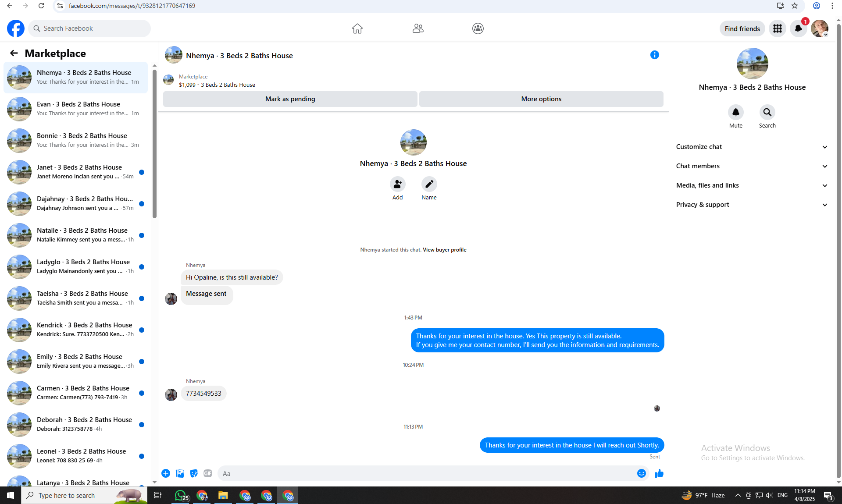Open WhatsApp from the Windows taskbar
The height and width of the screenshot is (504, 842).
pyautogui.click(x=180, y=496)
